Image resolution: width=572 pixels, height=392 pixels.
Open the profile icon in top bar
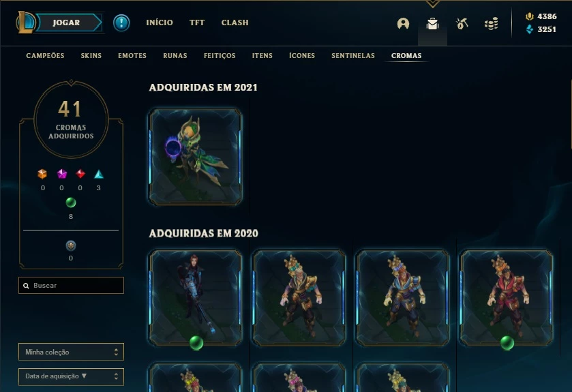(x=403, y=24)
